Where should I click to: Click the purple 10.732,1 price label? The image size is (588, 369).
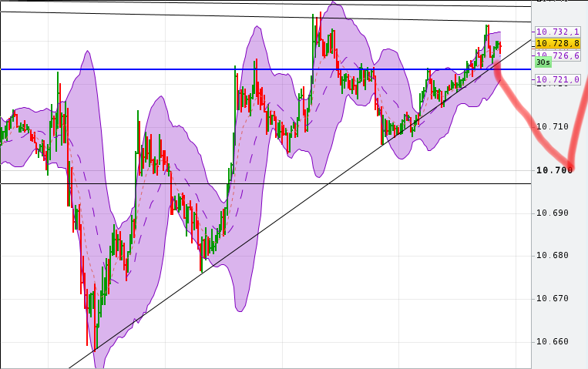[x=558, y=32]
